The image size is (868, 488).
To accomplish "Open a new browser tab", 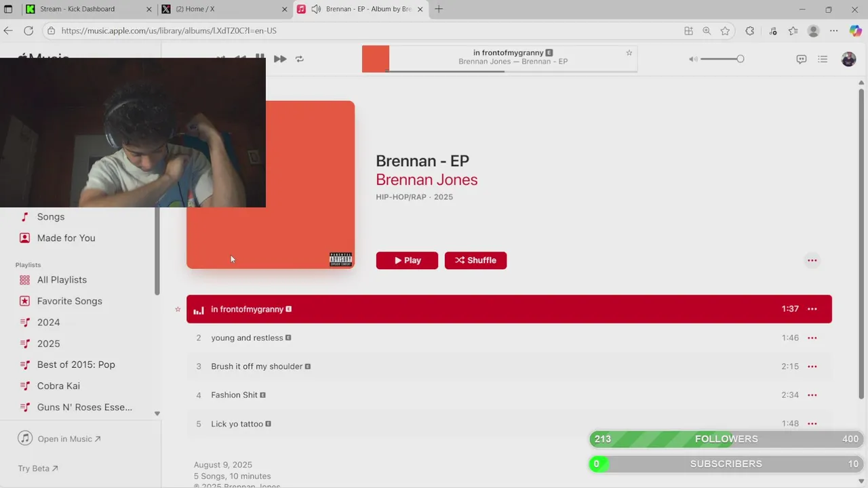I will pyautogui.click(x=439, y=9).
